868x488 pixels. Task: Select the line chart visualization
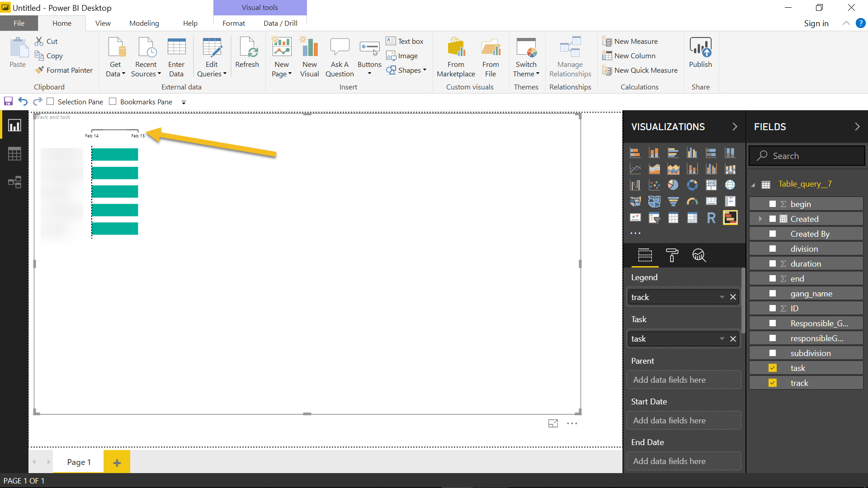click(x=635, y=169)
